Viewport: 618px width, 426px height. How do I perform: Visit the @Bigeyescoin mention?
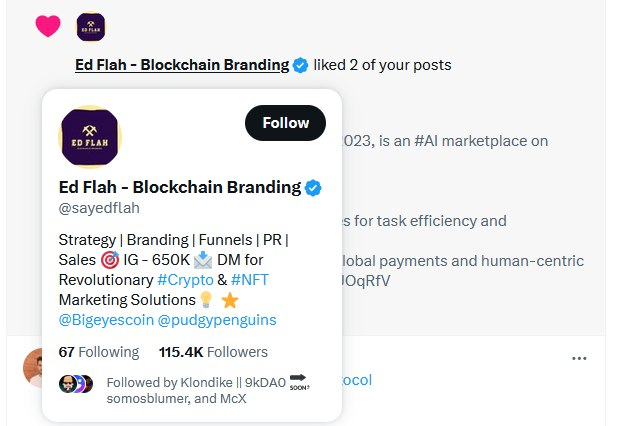tap(105, 320)
